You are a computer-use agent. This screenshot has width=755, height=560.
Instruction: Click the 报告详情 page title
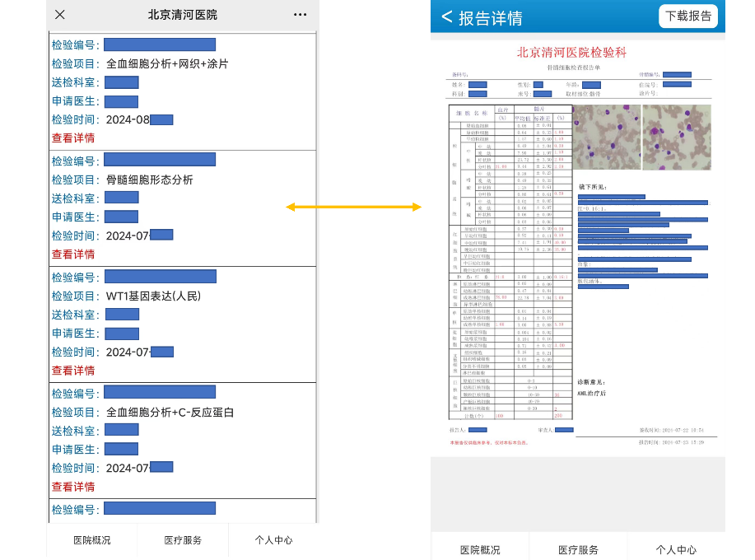pos(491,18)
